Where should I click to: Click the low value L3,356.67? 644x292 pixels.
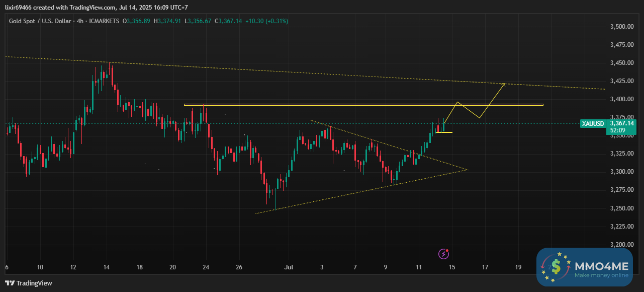click(198, 21)
